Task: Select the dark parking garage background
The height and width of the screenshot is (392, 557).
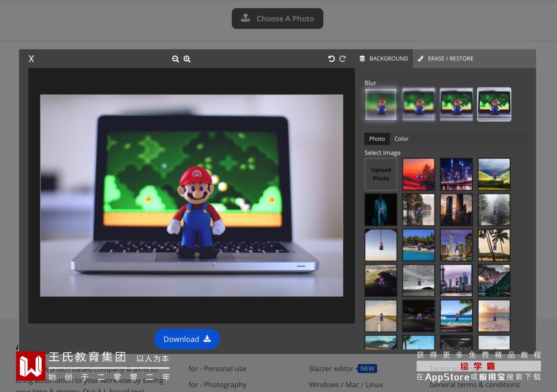Action: click(418, 316)
